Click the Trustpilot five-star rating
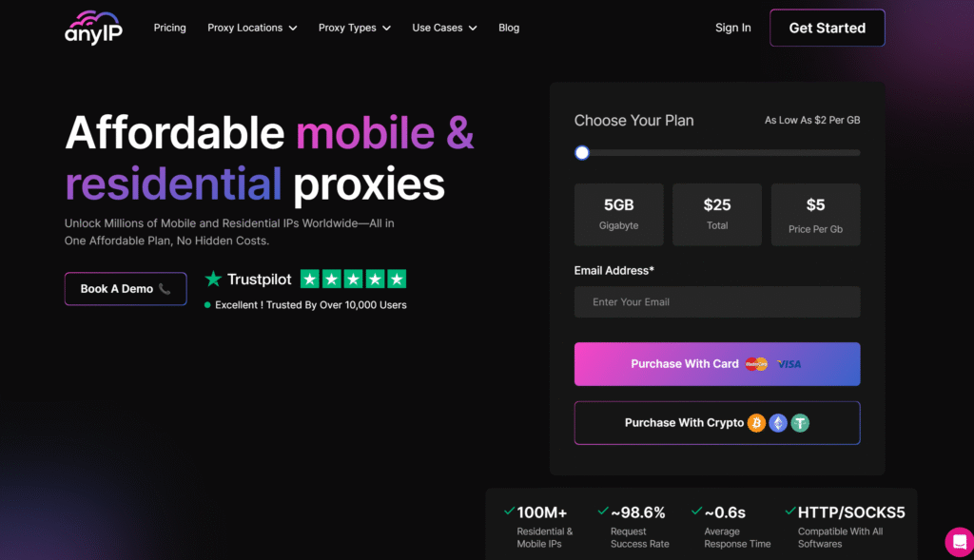 [353, 280]
